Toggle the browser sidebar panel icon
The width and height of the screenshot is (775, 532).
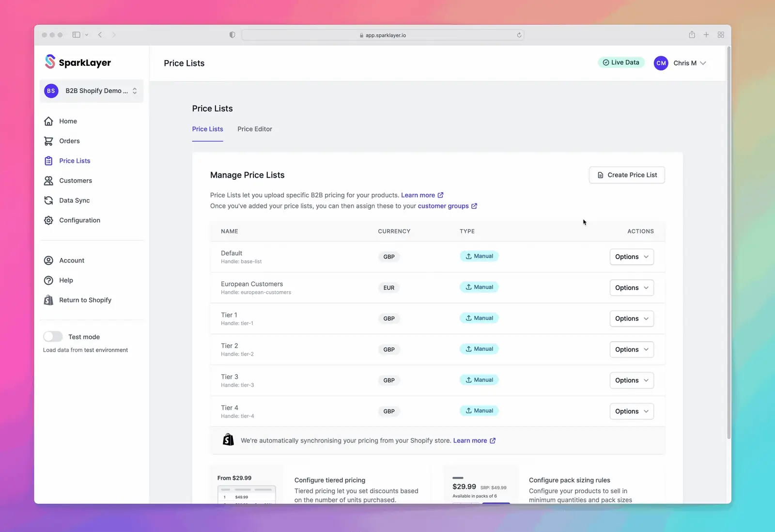(77, 35)
